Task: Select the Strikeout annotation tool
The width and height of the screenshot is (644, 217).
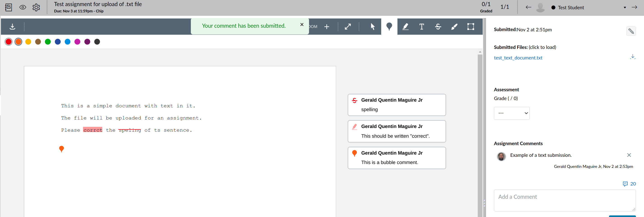Action: (x=438, y=27)
